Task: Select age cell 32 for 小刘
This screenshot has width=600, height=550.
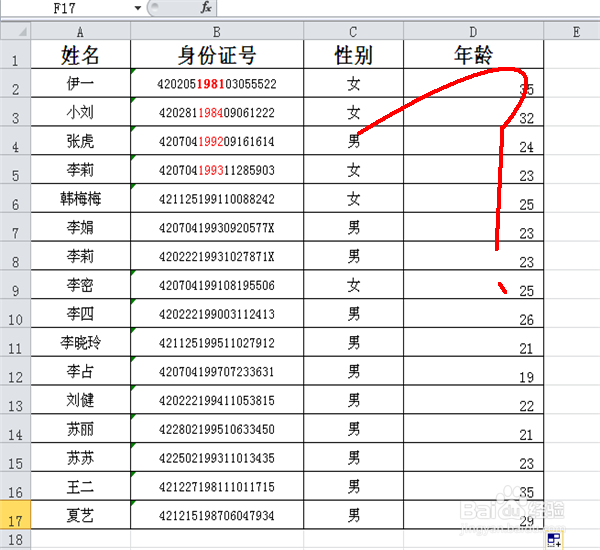Action: click(473, 112)
